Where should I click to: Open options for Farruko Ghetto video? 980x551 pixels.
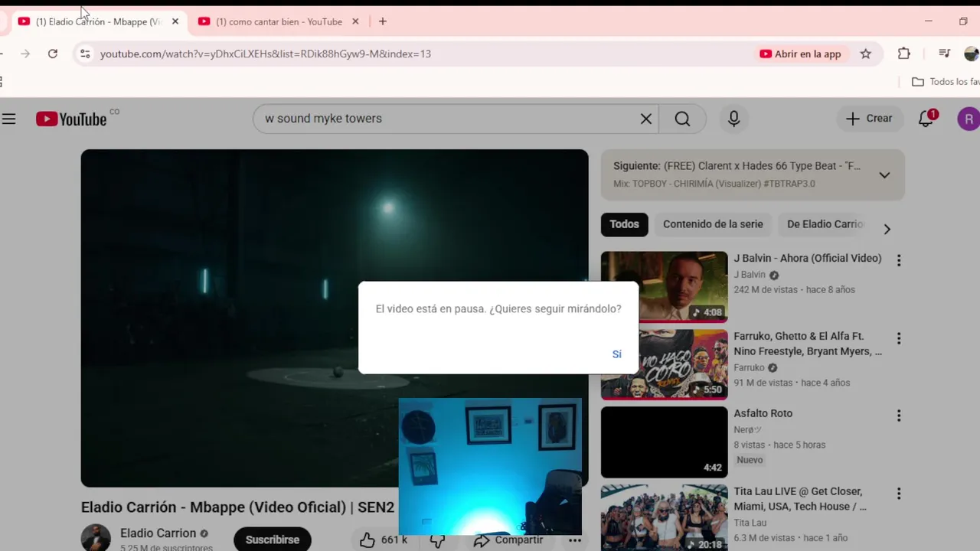click(899, 338)
